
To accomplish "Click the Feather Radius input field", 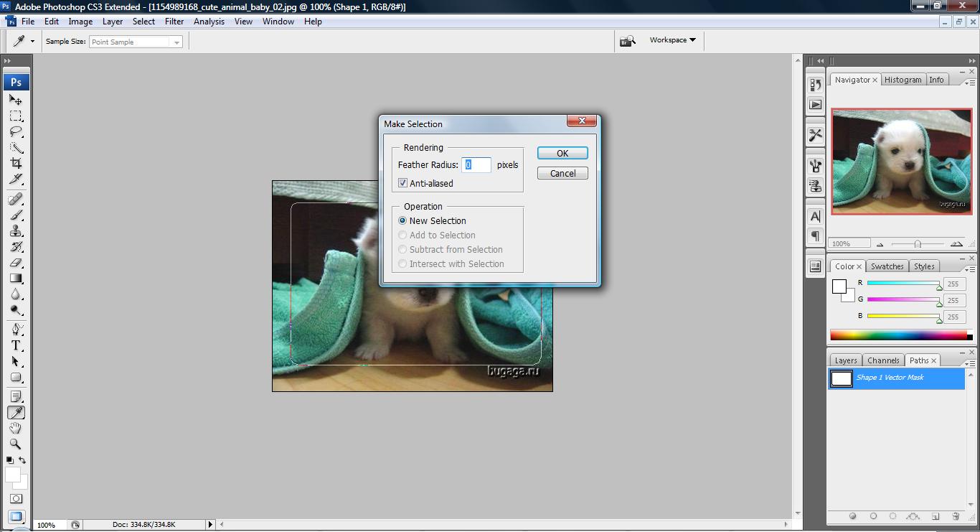I will point(476,165).
